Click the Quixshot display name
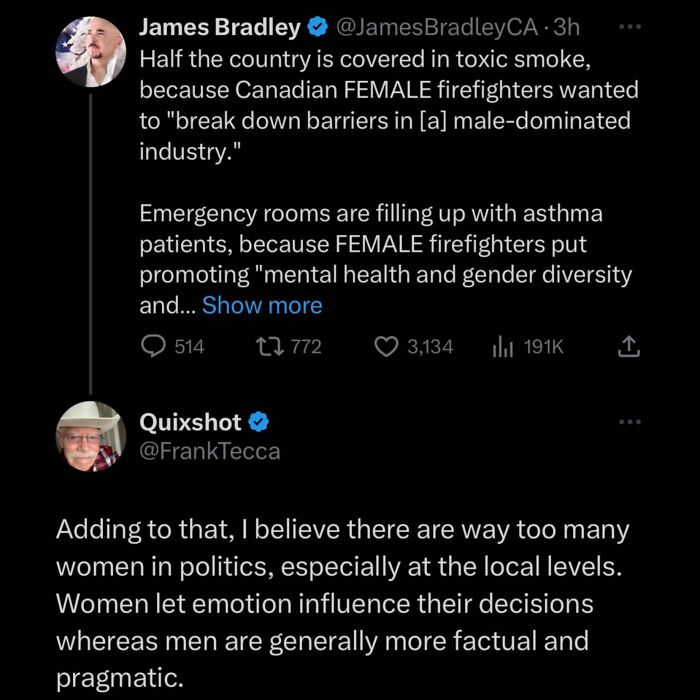The height and width of the screenshot is (700, 700). click(x=191, y=422)
